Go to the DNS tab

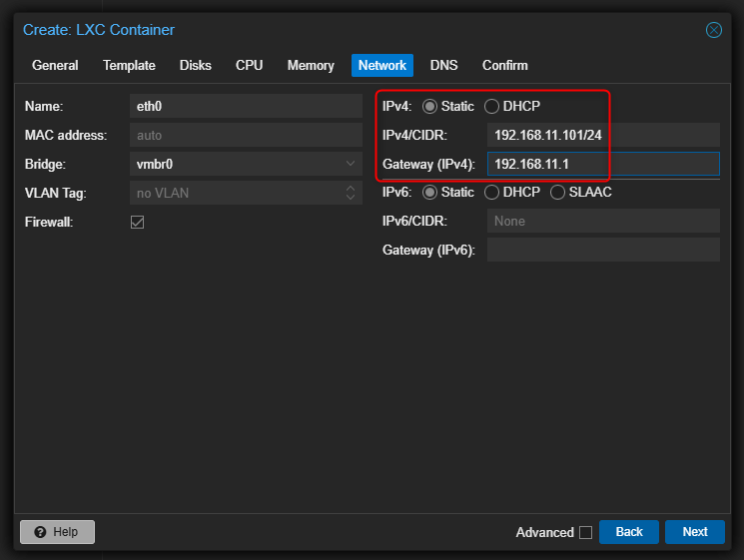click(443, 66)
